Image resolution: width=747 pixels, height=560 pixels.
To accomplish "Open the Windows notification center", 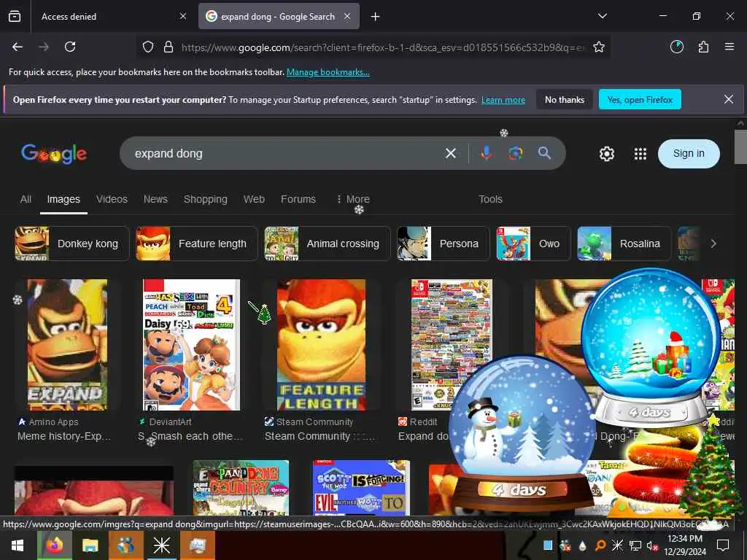I will coord(723,545).
